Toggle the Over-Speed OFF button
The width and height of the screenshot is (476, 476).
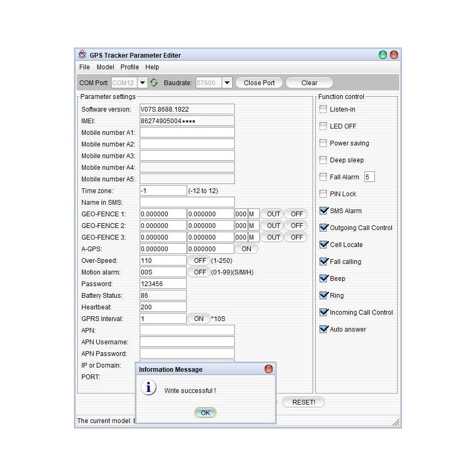coord(199,261)
